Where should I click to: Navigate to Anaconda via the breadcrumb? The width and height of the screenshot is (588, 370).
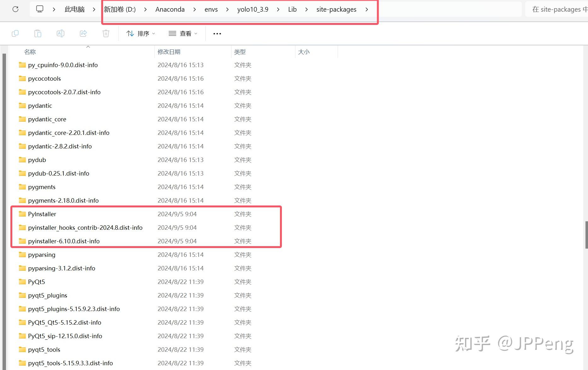tap(170, 9)
